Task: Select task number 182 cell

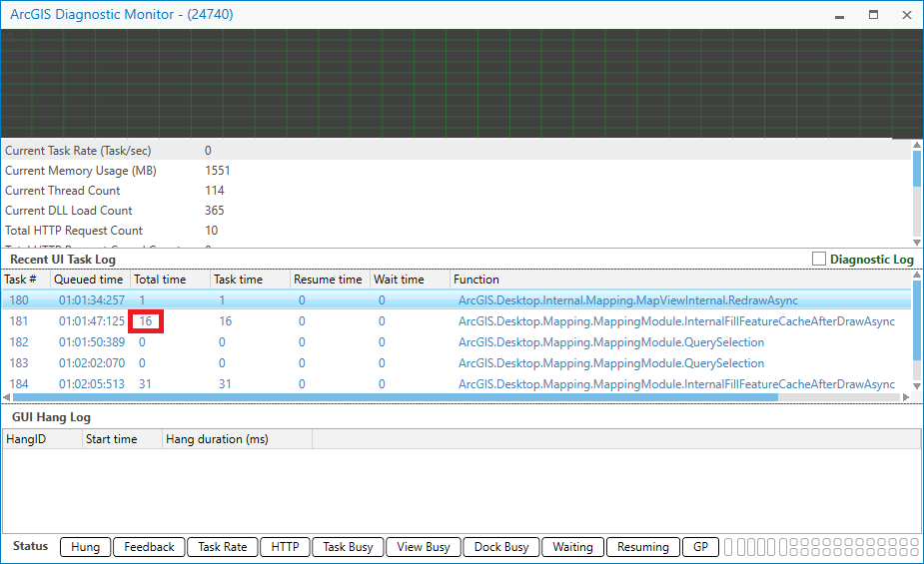Action: (x=19, y=342)
